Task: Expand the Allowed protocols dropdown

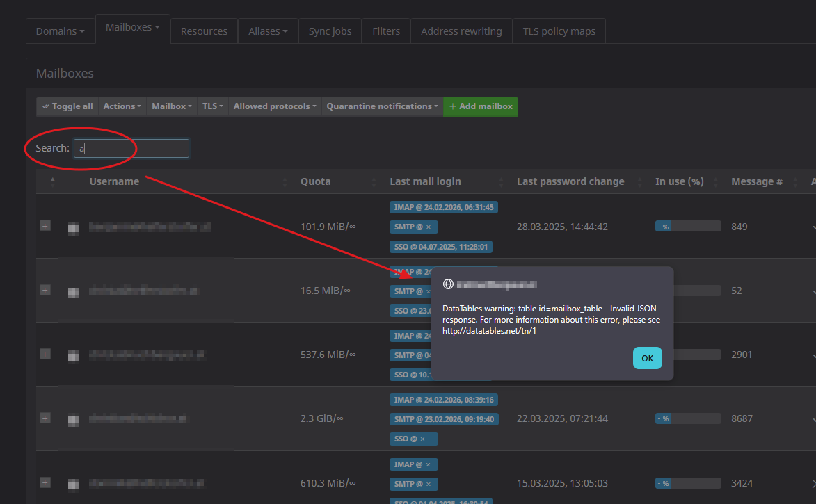Action: tap(274, 106)
